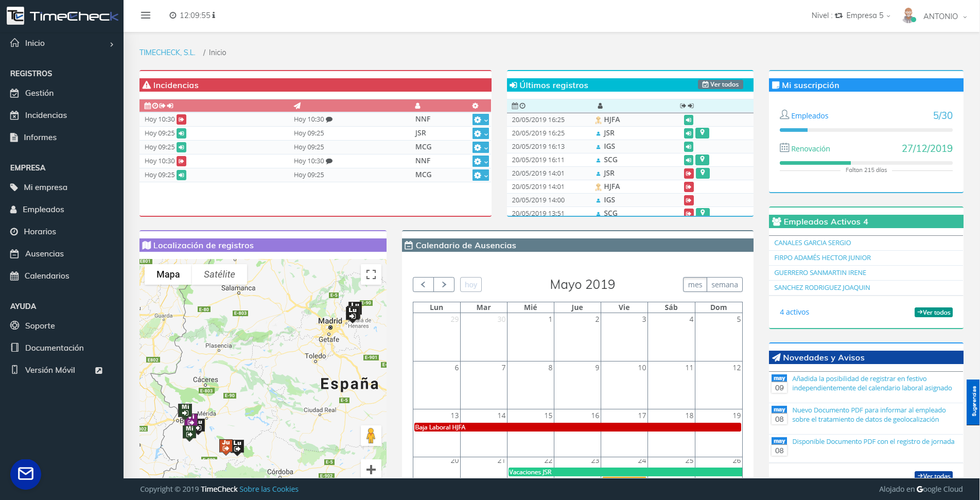Open the blue mail chat bubble
Image resolution: width=980 pixels, height=500 pixels.
[x=26, y=474]
